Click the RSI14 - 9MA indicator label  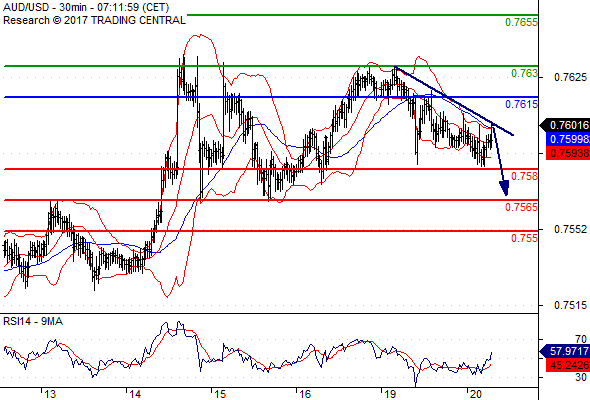tap(33, 321)
